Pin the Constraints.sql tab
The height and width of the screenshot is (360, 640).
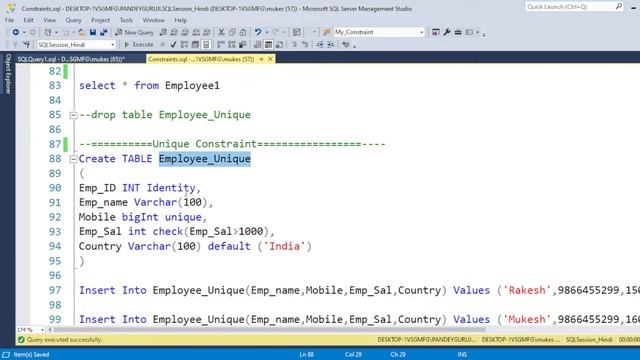[262, 59]
